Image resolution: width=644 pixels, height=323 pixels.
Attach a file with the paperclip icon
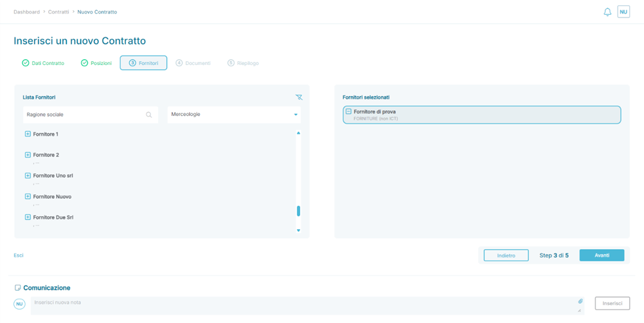point(580,301)
